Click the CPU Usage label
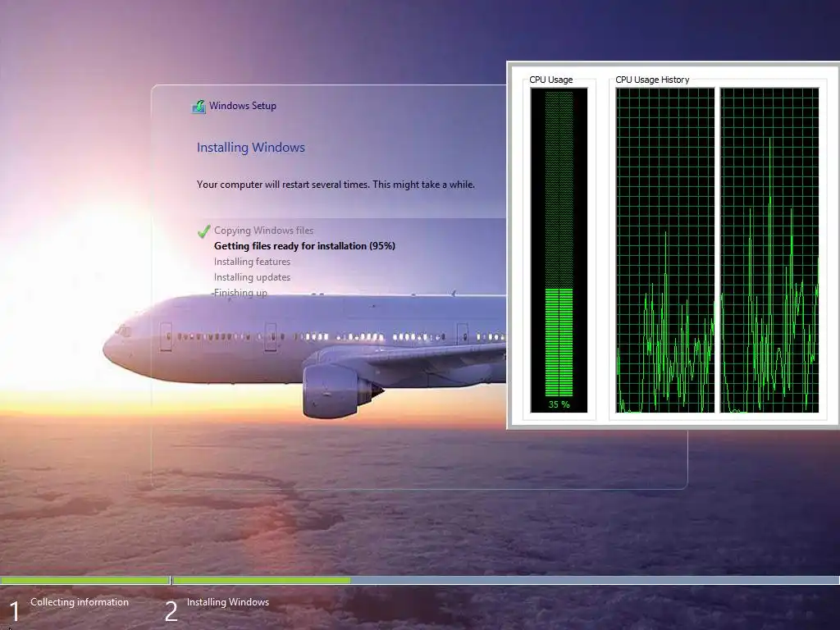Image resolution: width=840 pixels, height=630 pixels. (550, 80)
